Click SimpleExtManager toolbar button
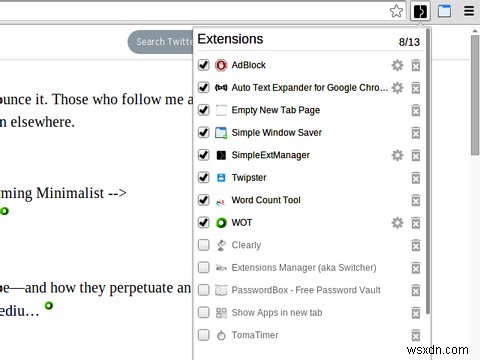 click(420, 11)
